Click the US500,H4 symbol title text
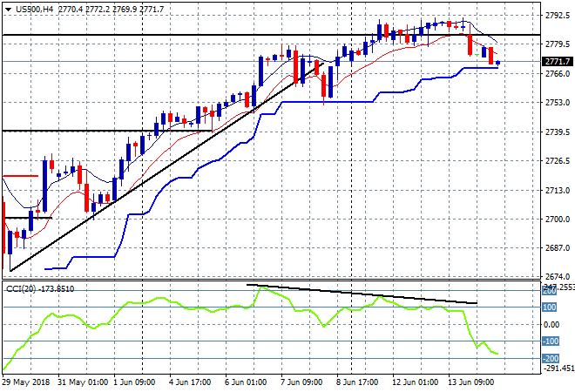The width and height of the screenshot is (575, 392). click(35, 10)
